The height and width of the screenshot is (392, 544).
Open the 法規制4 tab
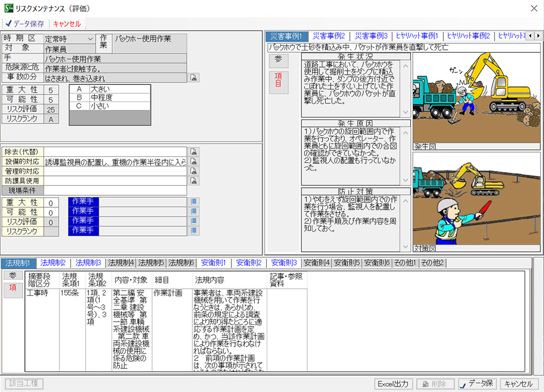pyautogui.click(x=121, y=263)
